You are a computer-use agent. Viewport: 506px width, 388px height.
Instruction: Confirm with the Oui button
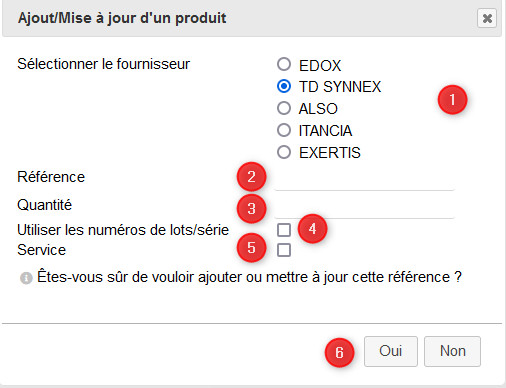pyautogui.click(x=391, y=351)
